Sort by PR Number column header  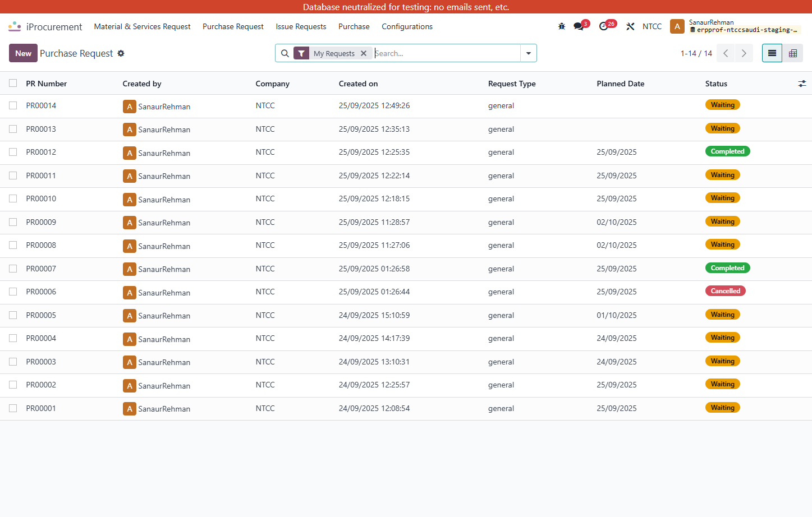click(47, 84)
